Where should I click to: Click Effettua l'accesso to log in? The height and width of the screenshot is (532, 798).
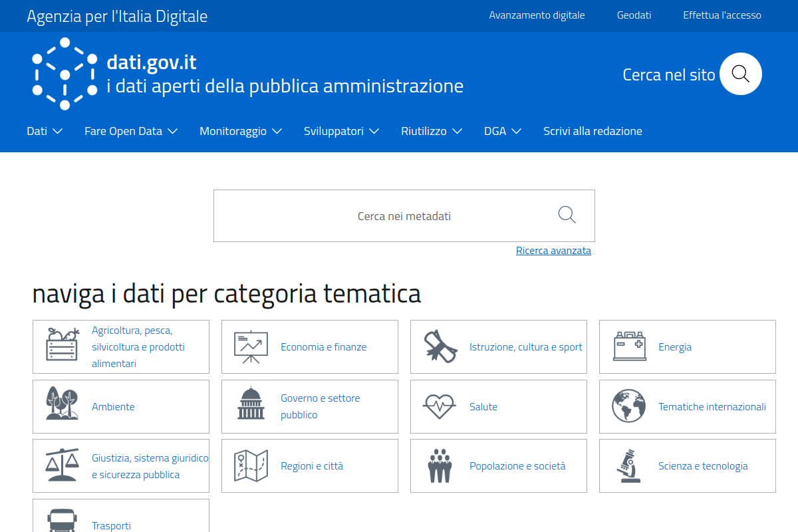pos(722,15)
